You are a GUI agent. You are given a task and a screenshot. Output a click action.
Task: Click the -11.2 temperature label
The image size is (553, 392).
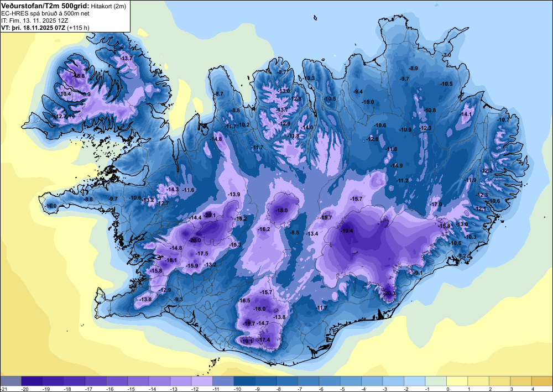click(x=402, y=180)
